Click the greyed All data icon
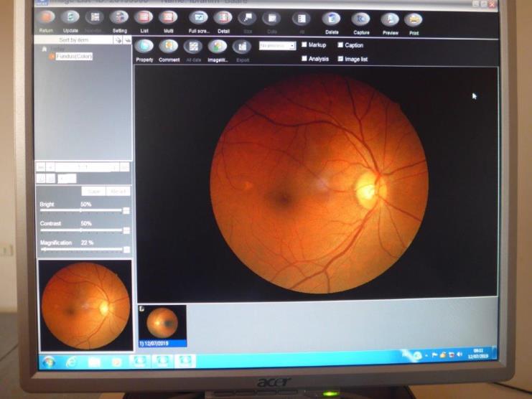 193,47
